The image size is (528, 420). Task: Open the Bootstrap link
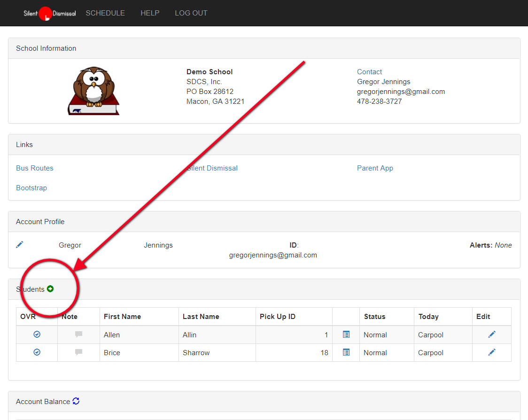31,188
